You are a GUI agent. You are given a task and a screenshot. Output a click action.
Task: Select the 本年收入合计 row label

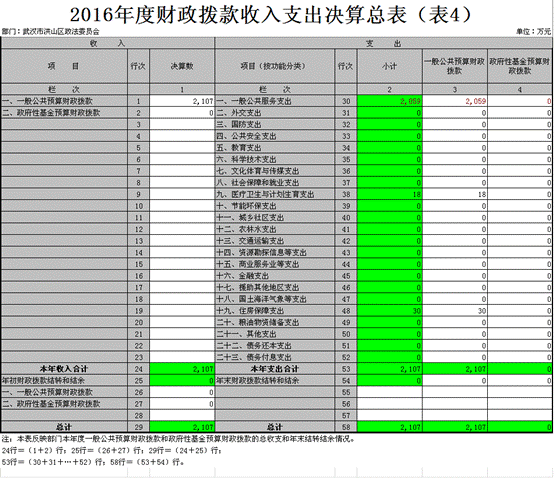coord(64,369)
